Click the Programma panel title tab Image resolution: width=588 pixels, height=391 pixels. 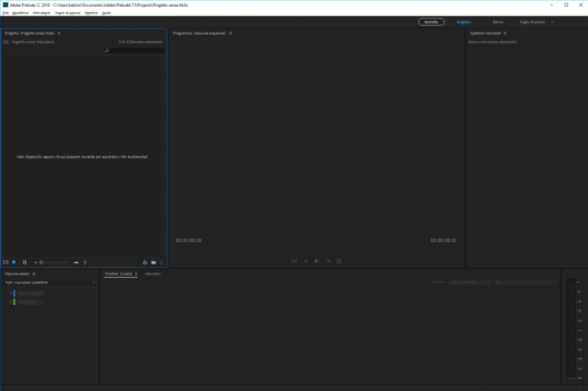coord(199,33)
